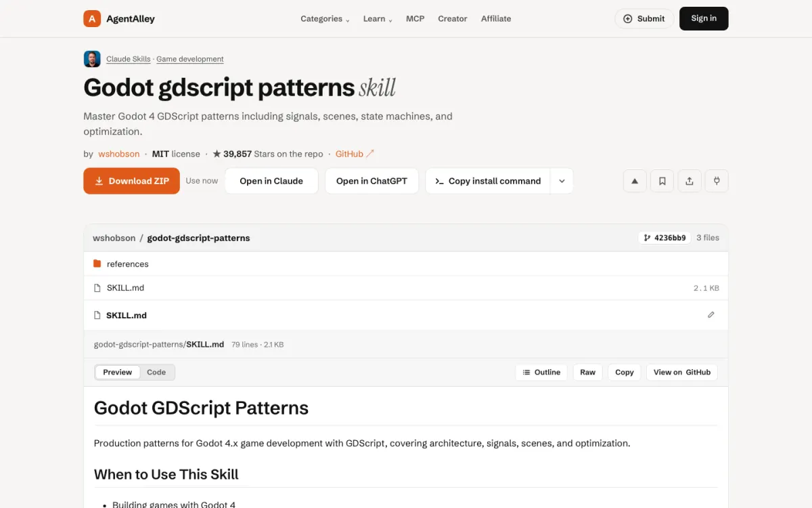Click the edit pencil icon for SKILL.md

pyautogui.click(x=711, y=315)
